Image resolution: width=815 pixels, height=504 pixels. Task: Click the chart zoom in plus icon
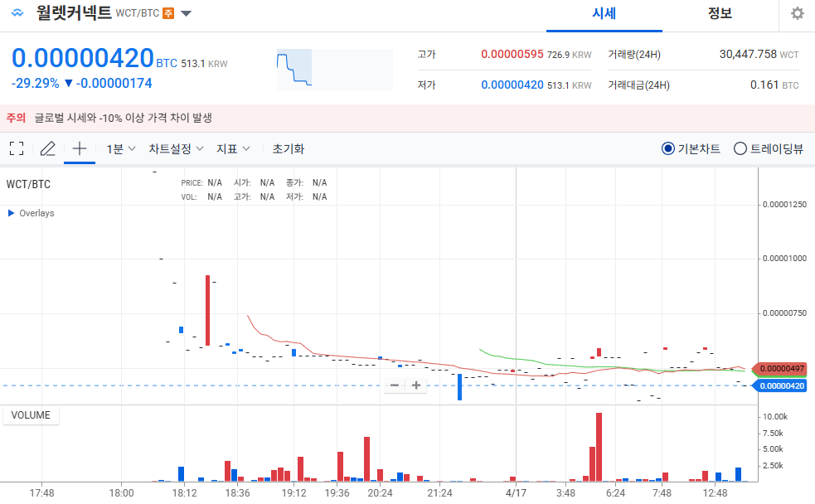(x=415, y=385)
